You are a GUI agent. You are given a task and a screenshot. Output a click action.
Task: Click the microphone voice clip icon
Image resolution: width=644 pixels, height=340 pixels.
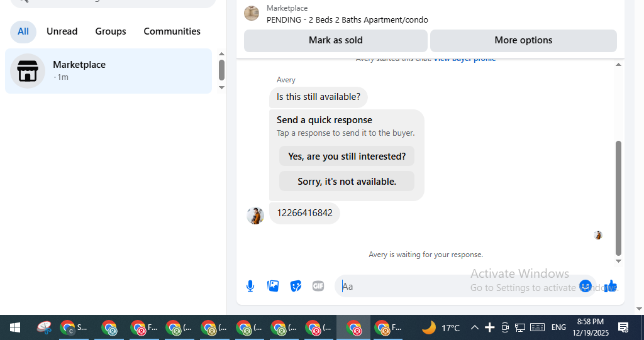[x=250, y=286]
